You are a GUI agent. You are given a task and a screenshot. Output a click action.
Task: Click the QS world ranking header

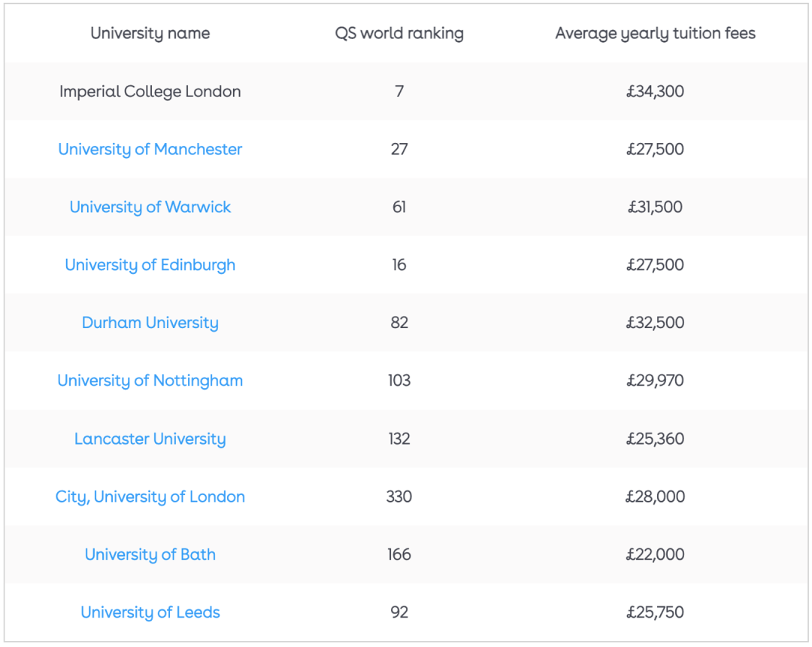tap(398, 34)
